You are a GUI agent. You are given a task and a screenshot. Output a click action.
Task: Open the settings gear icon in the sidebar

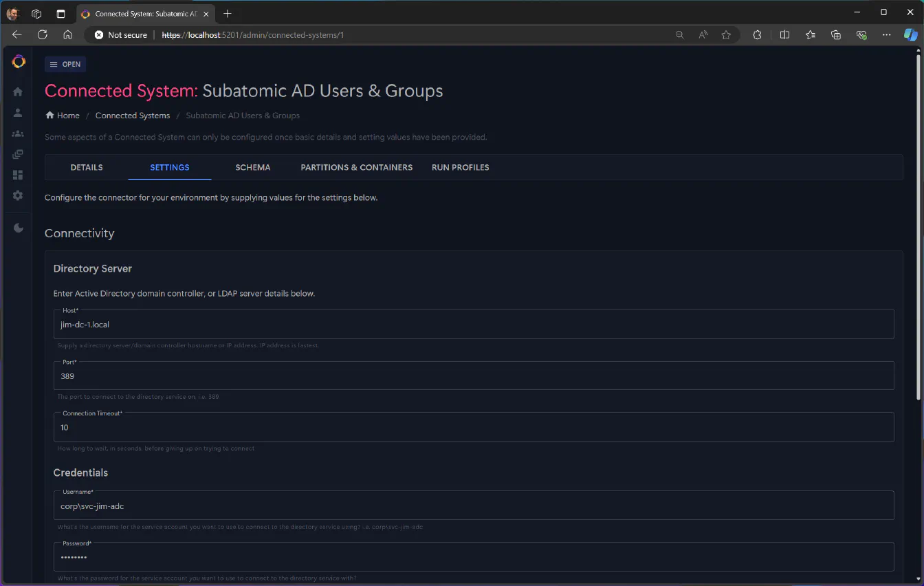[18, 195]
